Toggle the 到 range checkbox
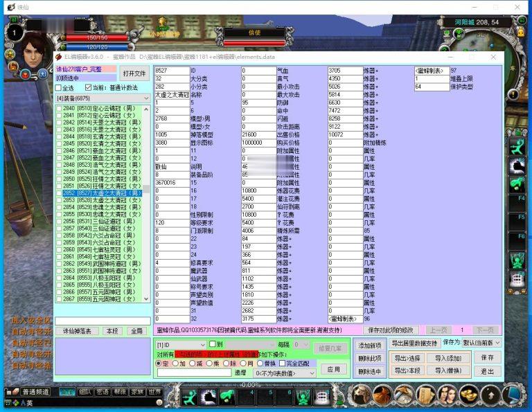This screenshot has width=532, height=412. pyautogui.click(x=213, y=344)
